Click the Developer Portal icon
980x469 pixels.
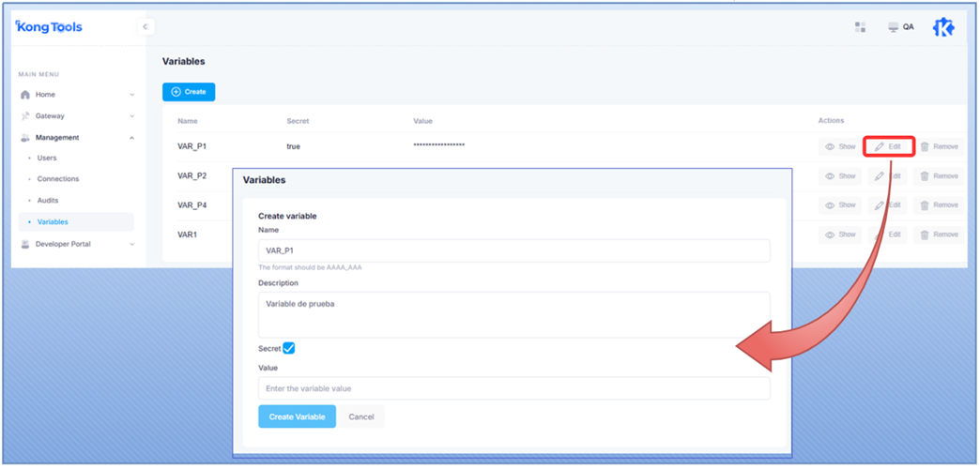[25, 244]
